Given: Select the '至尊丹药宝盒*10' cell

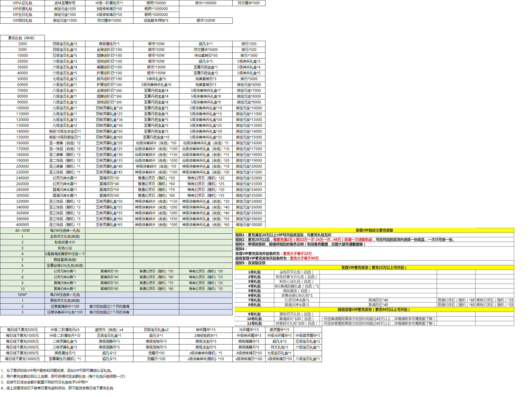Looking at the screenshot, I should click(156, 137).
